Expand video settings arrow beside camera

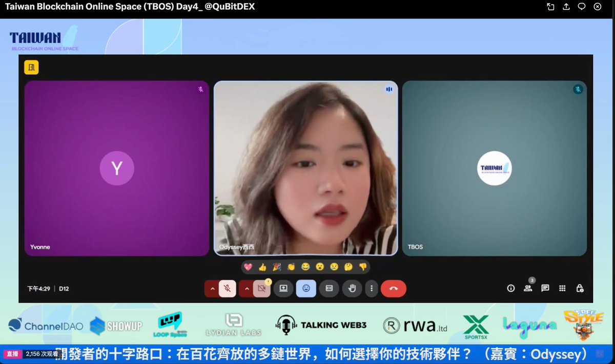pos(247,288)
